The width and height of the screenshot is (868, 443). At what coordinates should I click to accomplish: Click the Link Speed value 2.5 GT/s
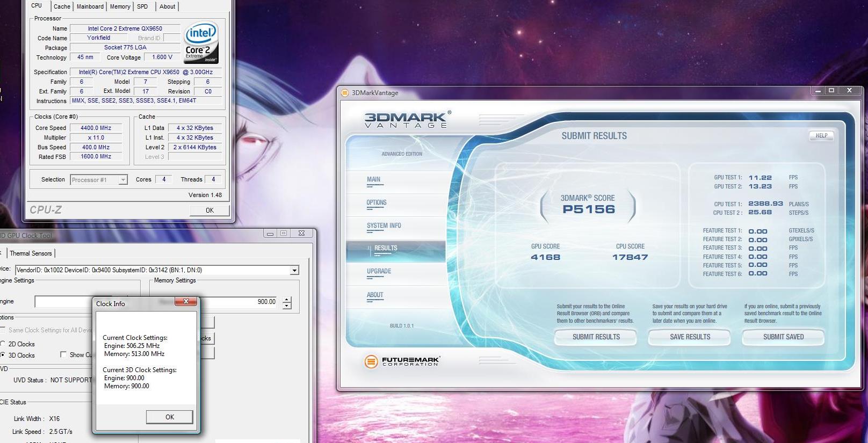tap(61, 432)
